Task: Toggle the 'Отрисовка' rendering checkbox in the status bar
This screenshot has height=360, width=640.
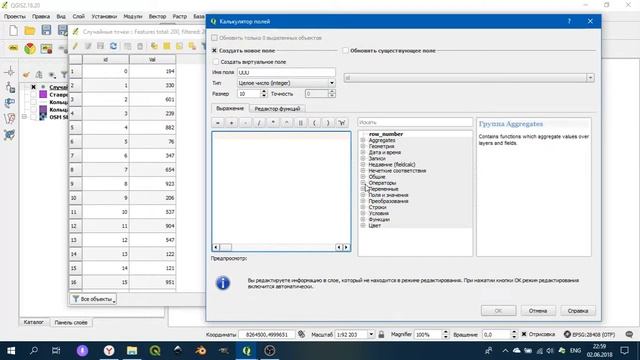Action: (x=524, y=334)
